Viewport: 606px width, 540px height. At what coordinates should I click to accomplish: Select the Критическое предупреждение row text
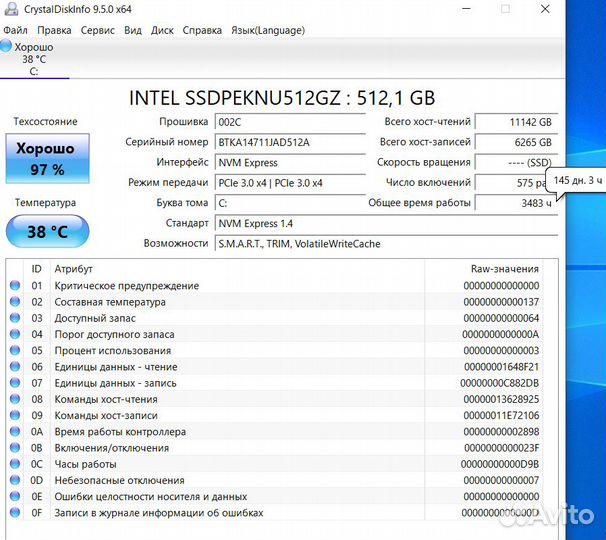[127, 286]
